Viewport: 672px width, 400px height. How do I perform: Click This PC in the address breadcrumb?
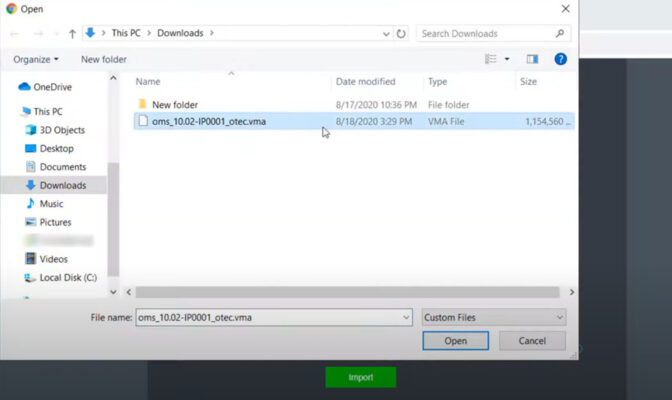coord(126,33)
